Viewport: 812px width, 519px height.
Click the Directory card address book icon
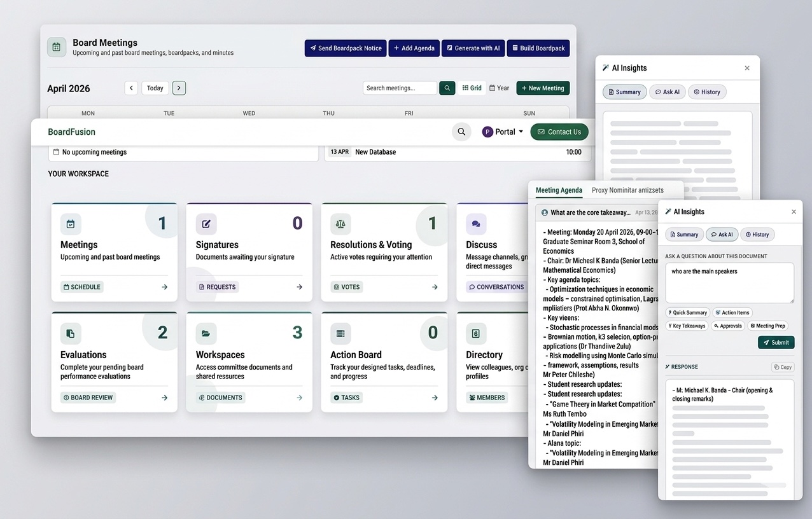click(x=476, y=333)
